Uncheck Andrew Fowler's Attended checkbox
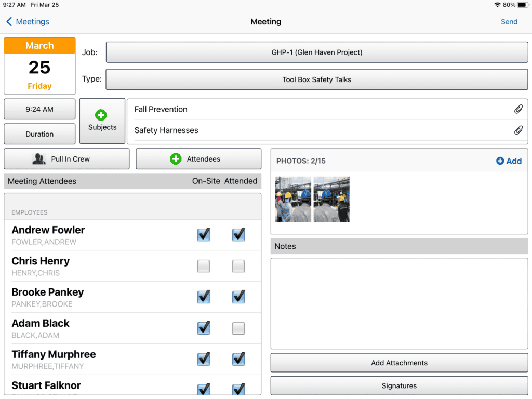Viewport: 532px width, 399px height. click(238, 234)
